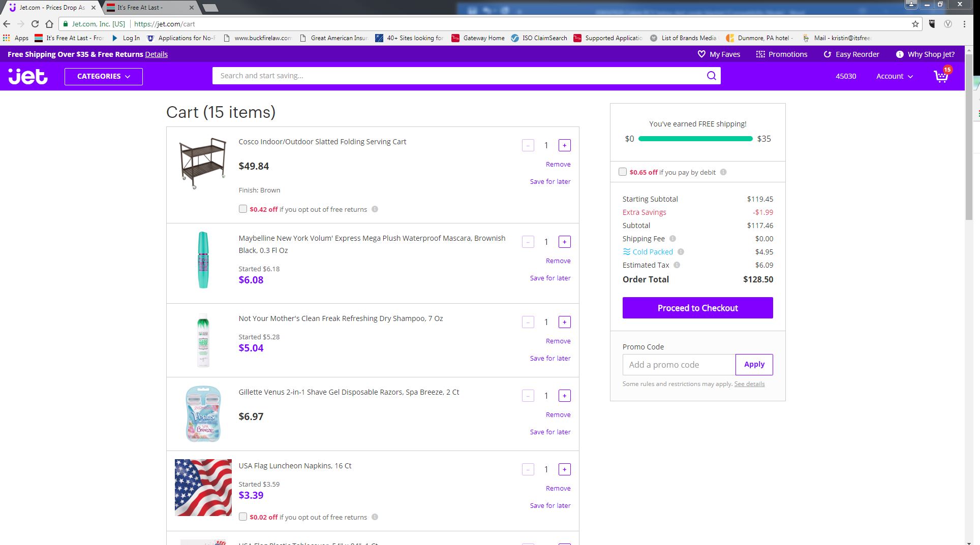Open Gateway Home bookmark
The width and height of the screenshot is (980, 545).
[x=478, y=38]
